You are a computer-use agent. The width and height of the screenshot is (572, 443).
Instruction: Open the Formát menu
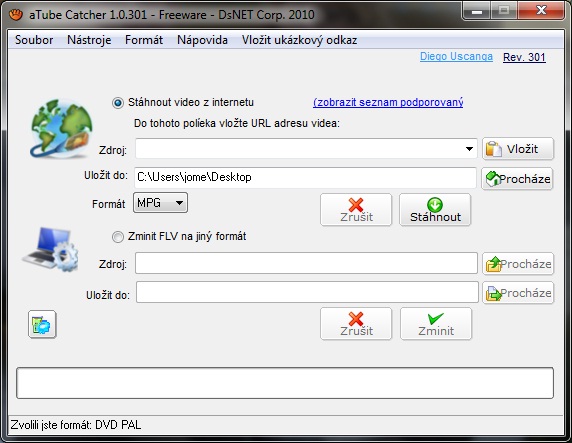144,40
